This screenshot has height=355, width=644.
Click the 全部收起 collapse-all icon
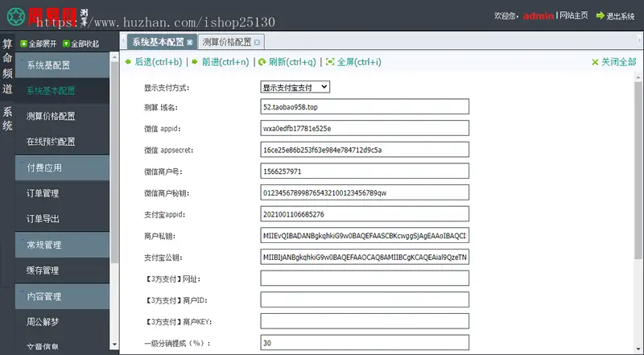click(x=66, y=43)
